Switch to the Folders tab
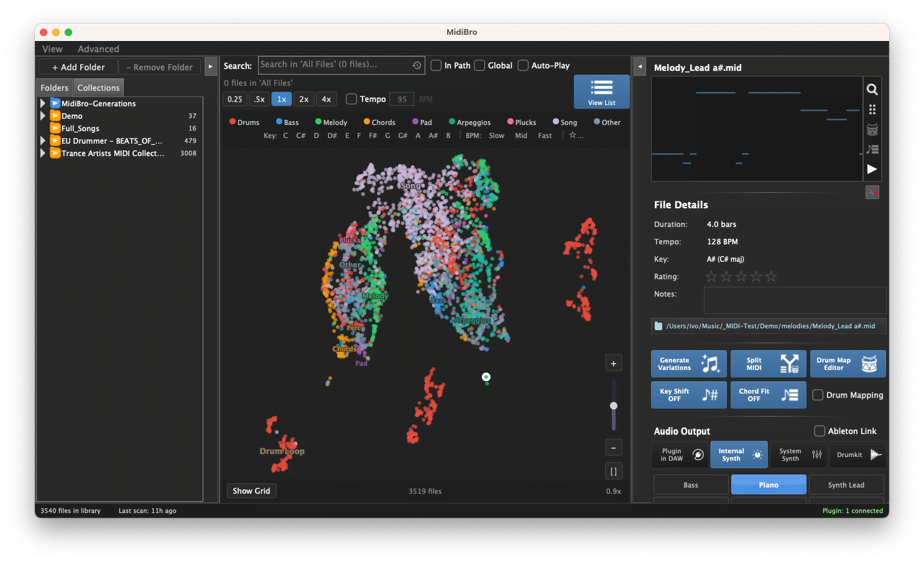This screenshot has height=564, width=924. [x=55, y=88]
